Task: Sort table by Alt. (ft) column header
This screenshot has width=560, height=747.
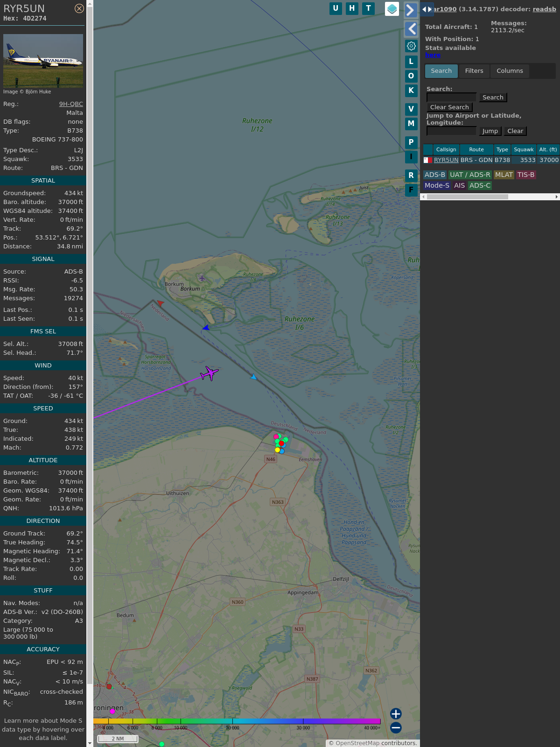Action: tap(548, 149)
